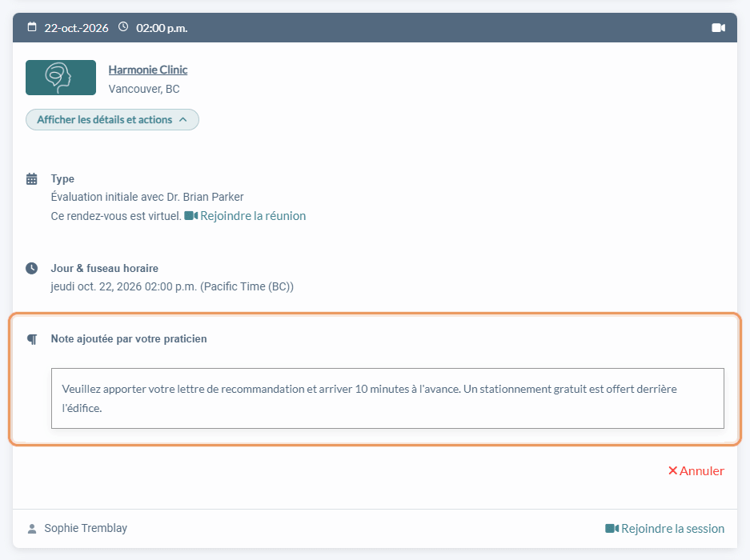Select the text 'Vancouver, BC'
The height and width of the screenshot is (560, 750).
click(x=144, y=89)
